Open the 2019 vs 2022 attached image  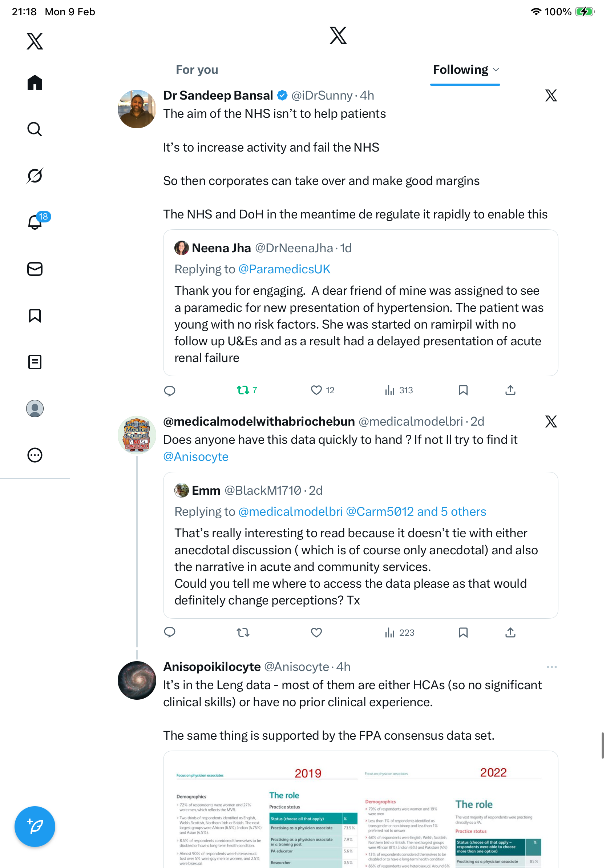click(360, 813)
